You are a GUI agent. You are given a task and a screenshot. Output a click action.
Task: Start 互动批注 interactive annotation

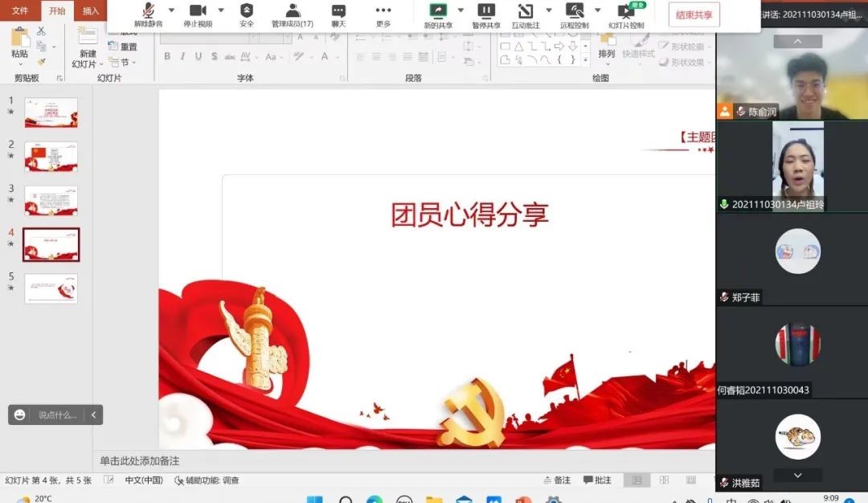pos(526,11)
